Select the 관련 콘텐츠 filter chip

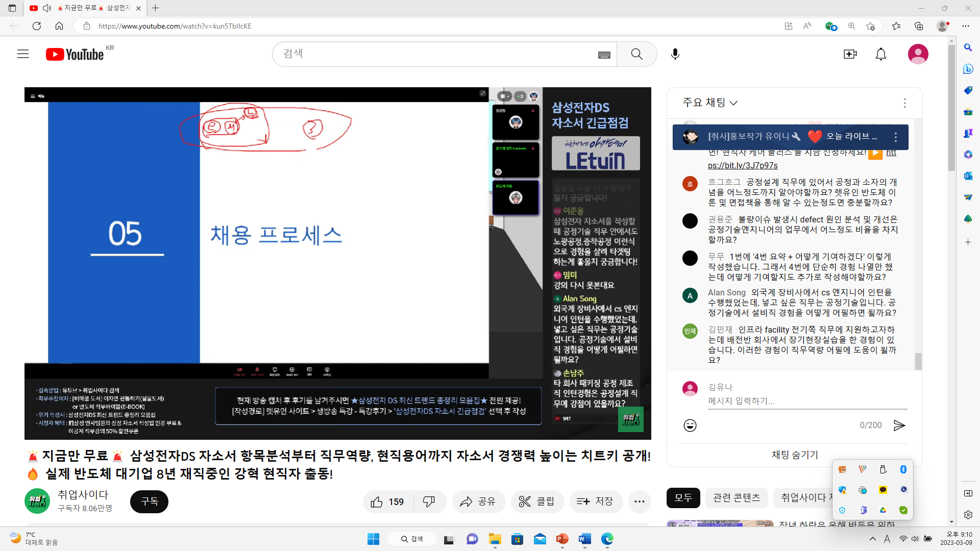click(736, 497)
